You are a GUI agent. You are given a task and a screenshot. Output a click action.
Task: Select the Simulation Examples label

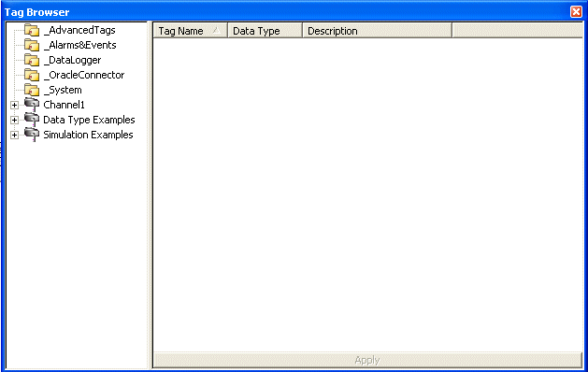tap(88, 135)
